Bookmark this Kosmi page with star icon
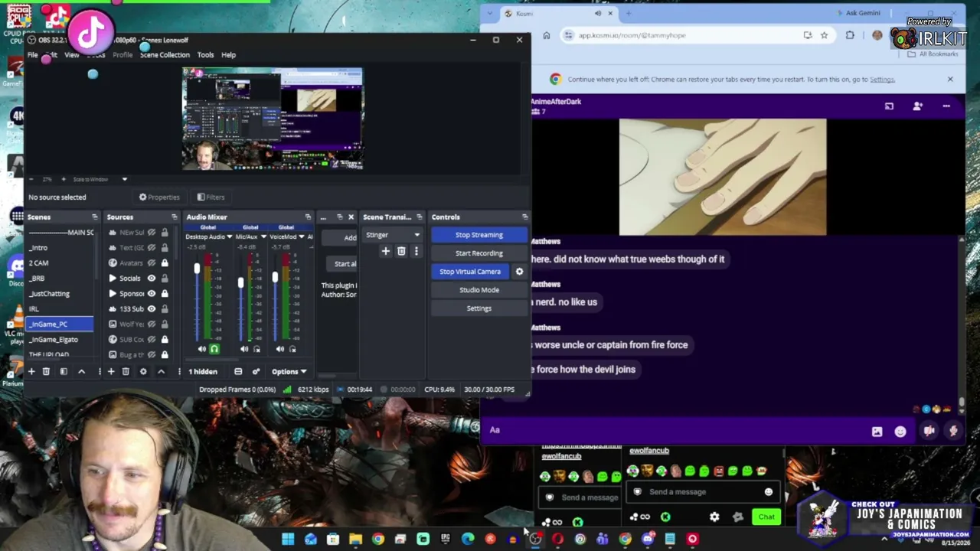The width and height of the screenshot is (980, 551). coord(824,35)
